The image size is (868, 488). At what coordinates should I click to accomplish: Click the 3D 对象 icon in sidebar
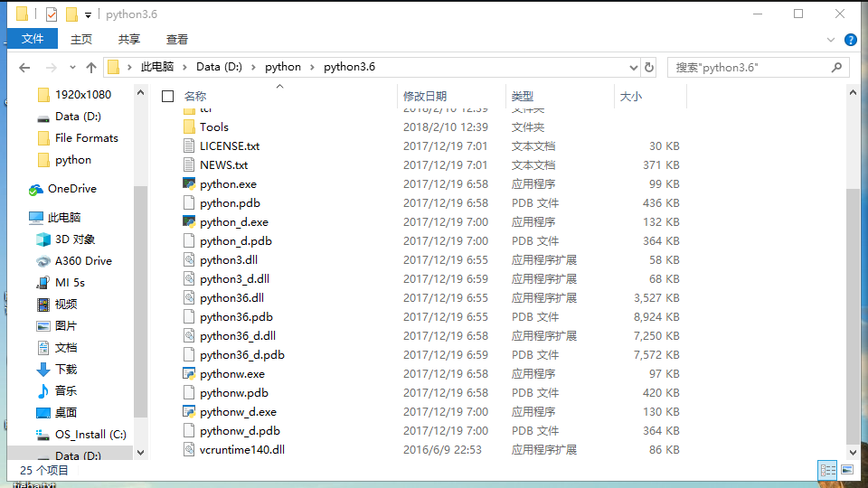coord(43,239)
